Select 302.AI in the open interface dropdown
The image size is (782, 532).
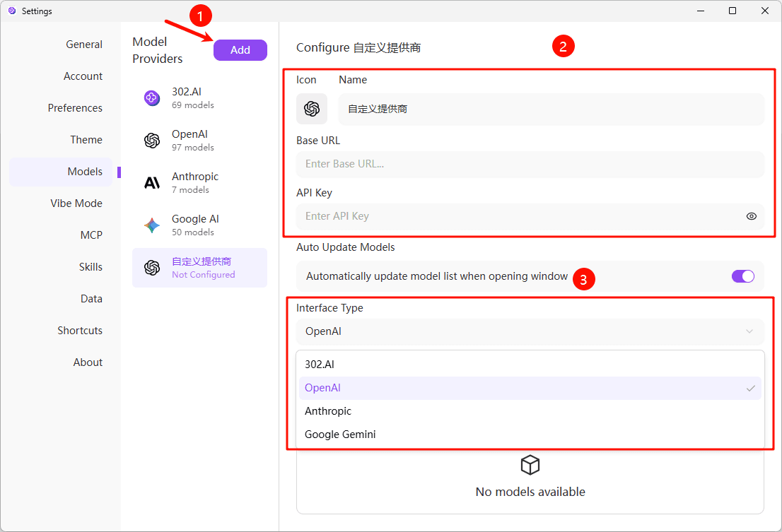[x=318, y=364]
